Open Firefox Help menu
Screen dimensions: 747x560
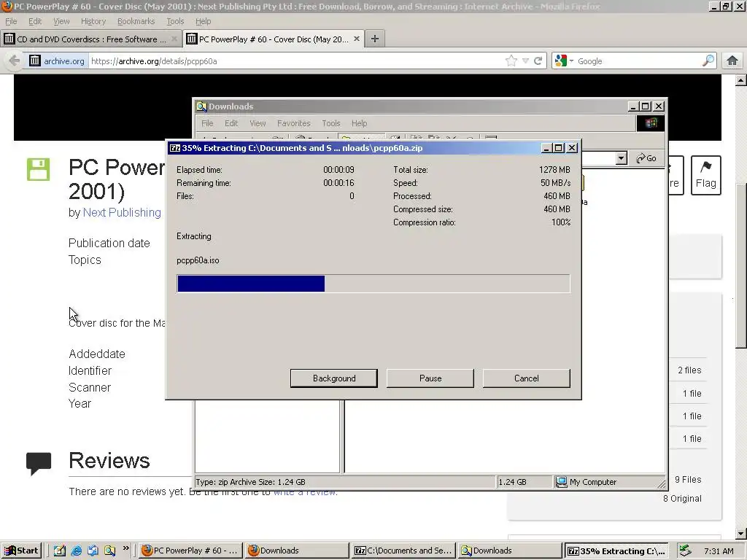tap(203, 21)
